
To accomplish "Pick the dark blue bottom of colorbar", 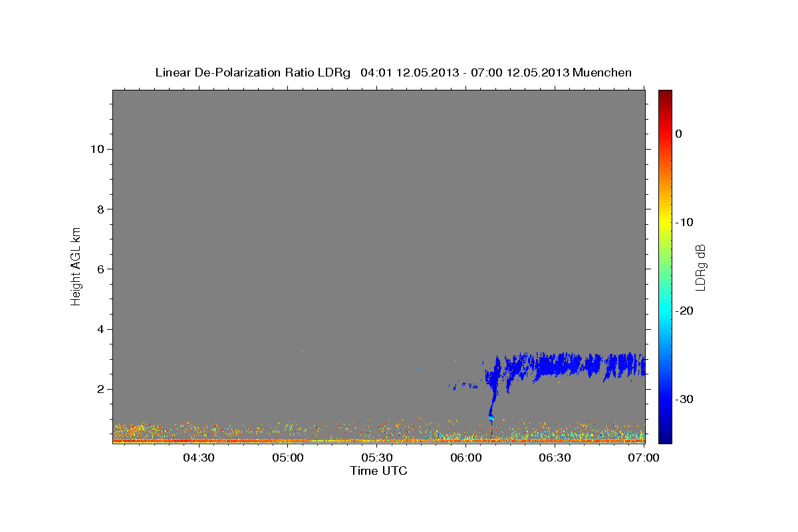I will click(x=665, y=438).
